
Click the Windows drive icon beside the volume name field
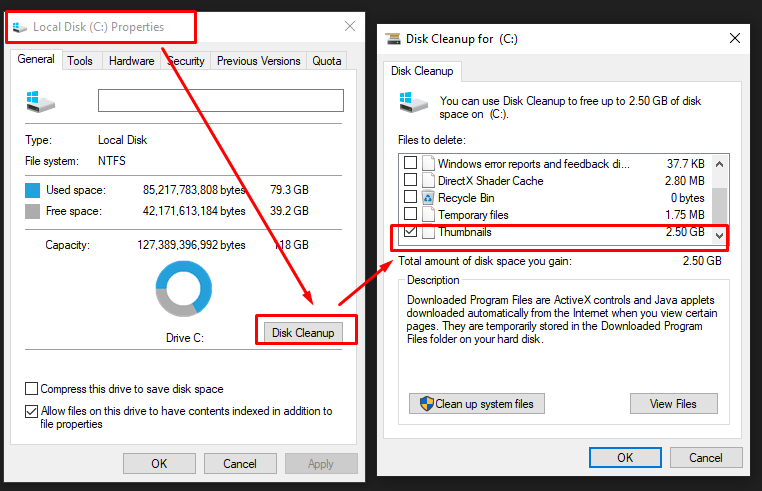[40, 102]
